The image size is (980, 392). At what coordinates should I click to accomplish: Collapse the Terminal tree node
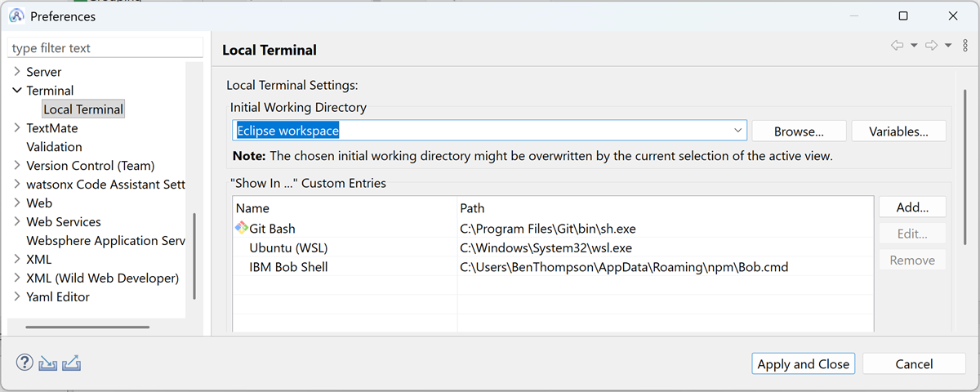click(17, 91)
